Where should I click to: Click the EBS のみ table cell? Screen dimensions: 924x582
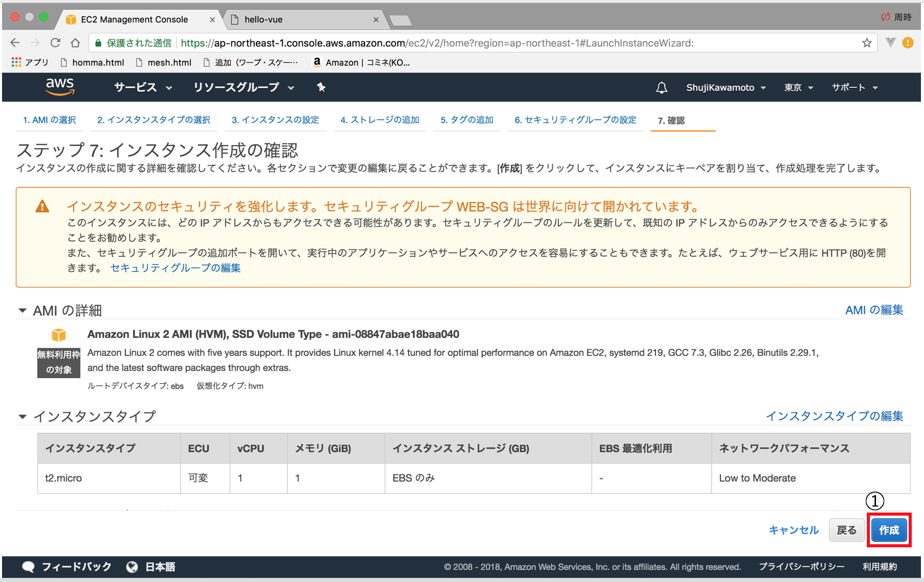click(x=488, y=478)
